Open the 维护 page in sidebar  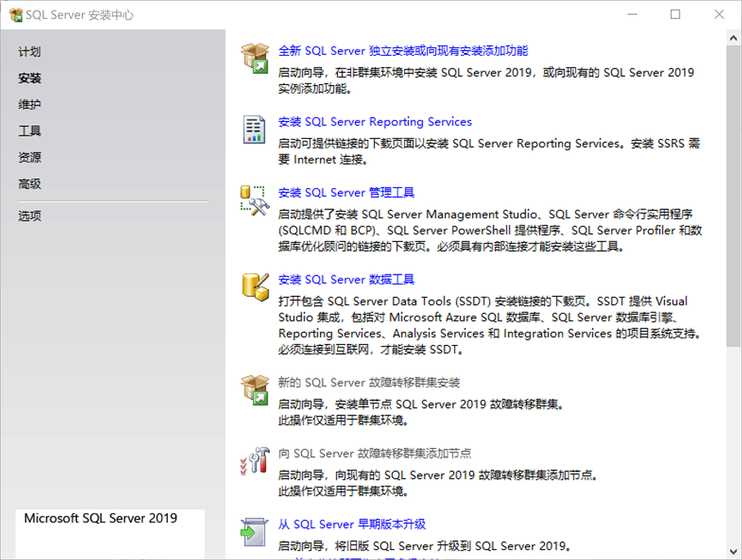pos(29,105)
